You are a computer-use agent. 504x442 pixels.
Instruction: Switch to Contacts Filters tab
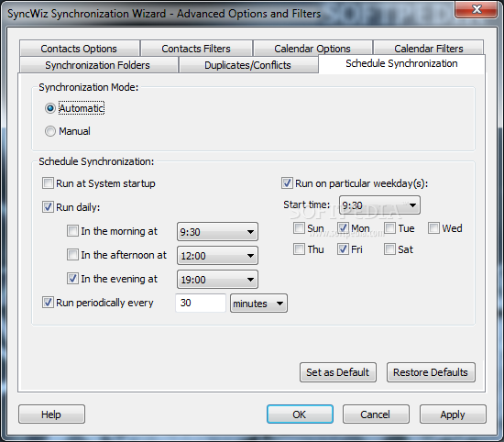(x=196, y=49)
